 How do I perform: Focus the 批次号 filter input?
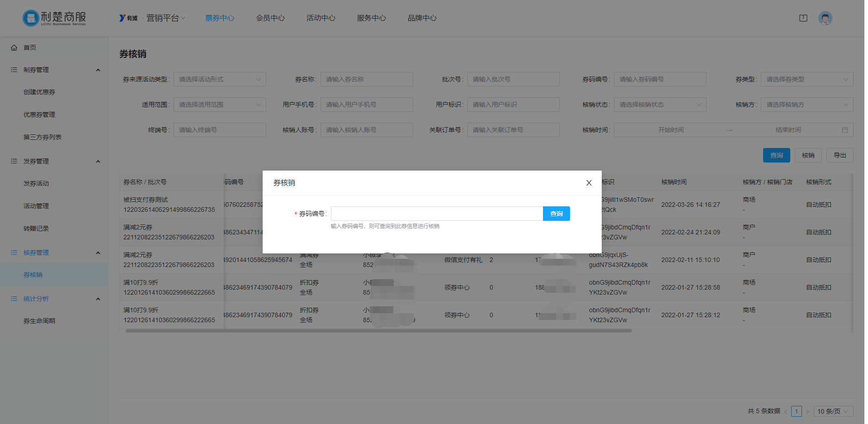click(x=514, y=79)
